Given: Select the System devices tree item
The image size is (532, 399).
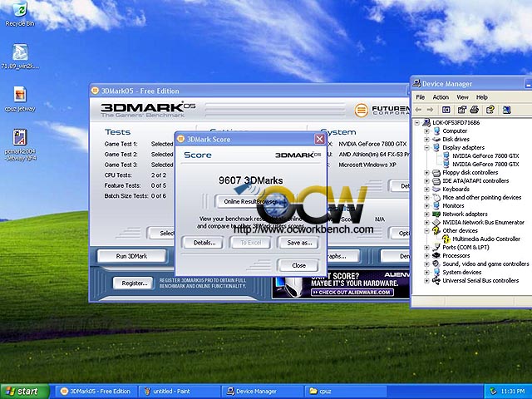Looking at the screenshot, I should (x=457, y=272).
